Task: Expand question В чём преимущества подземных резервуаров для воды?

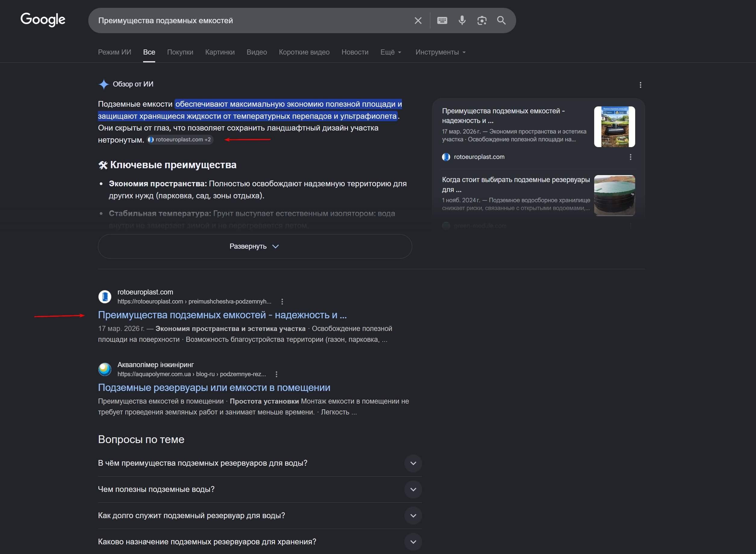Action: pos(260,463)
